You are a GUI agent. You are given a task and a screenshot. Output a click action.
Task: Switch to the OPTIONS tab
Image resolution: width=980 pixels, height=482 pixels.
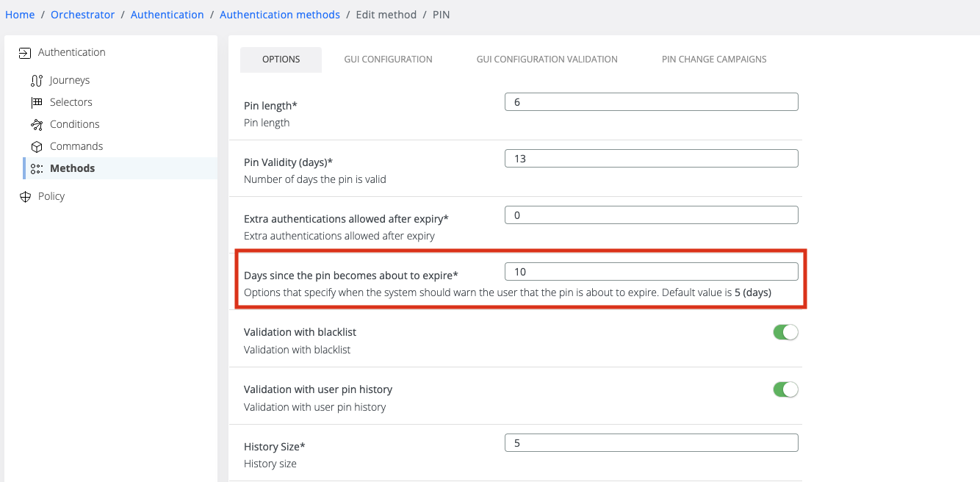(x=281, y=59)
